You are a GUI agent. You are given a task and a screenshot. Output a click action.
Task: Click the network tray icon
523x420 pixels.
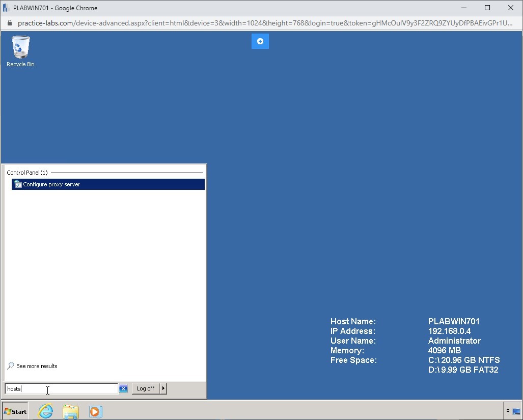click(x=516, y=411)
